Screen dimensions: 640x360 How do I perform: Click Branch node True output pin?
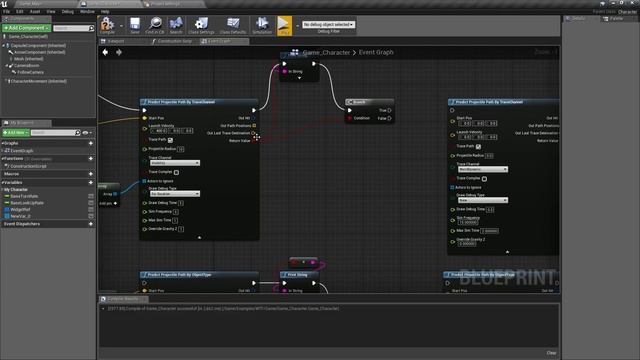click(x=389, y=110)
